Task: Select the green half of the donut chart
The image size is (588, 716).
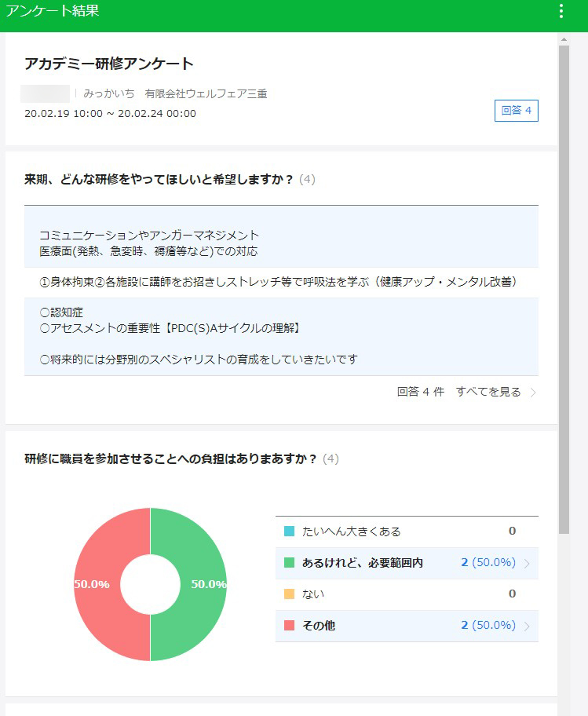Action: click(x=200, y=584)
